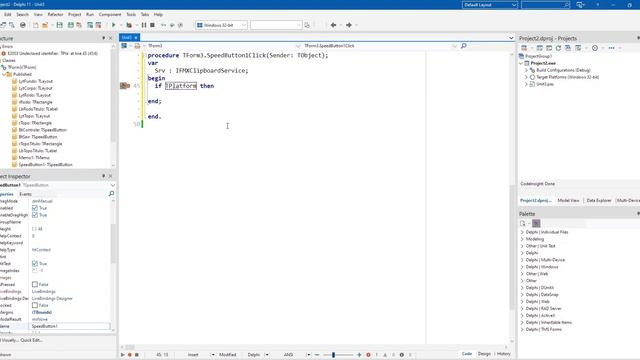Open the Search menu

point(22,14)
